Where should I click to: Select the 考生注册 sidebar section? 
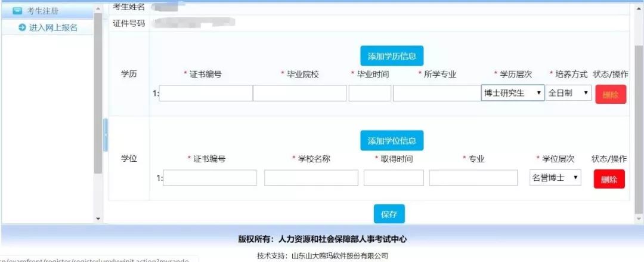click(43, 10)
